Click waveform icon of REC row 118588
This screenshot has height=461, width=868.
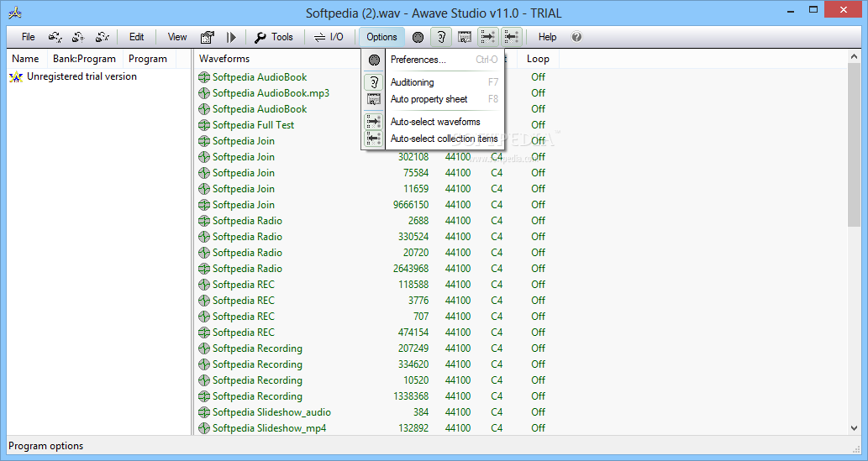click(x=203, y=285)
